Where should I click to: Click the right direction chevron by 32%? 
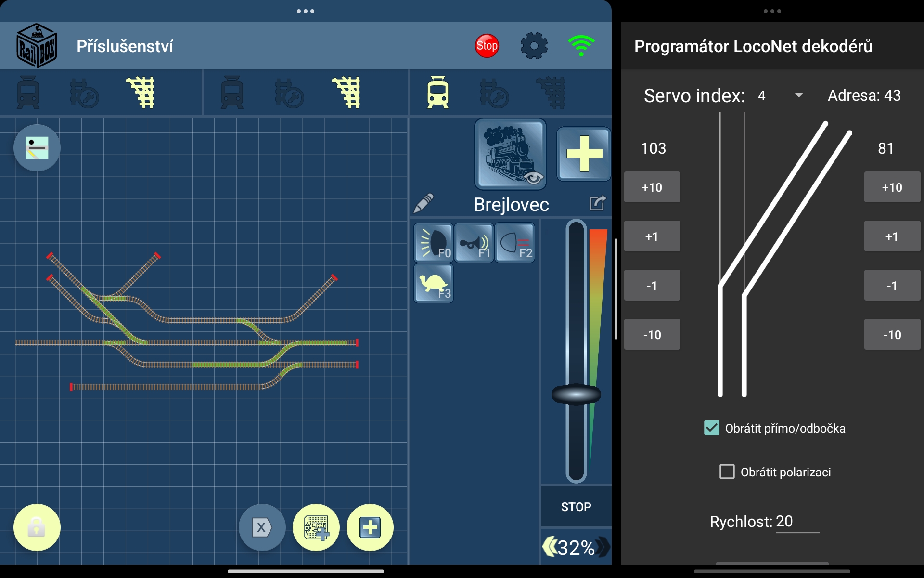click(603, 547)
